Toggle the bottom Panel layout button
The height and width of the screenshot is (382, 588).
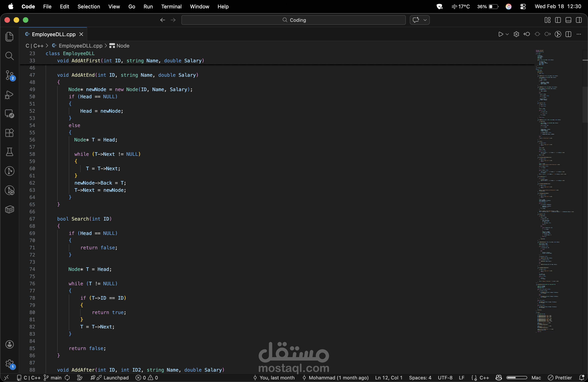568,20
